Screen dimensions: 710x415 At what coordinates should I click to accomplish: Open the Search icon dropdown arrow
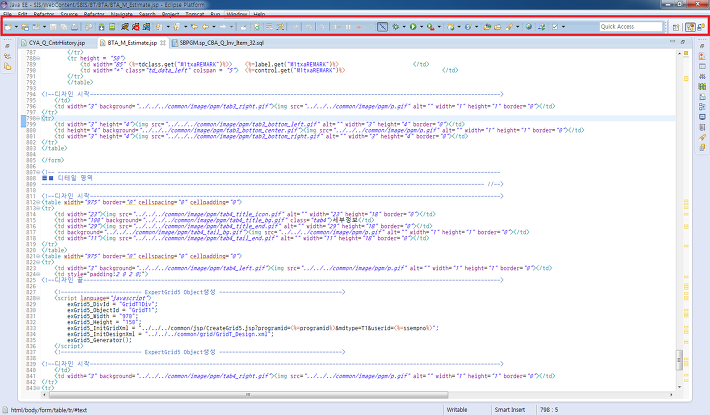(518, 27)
